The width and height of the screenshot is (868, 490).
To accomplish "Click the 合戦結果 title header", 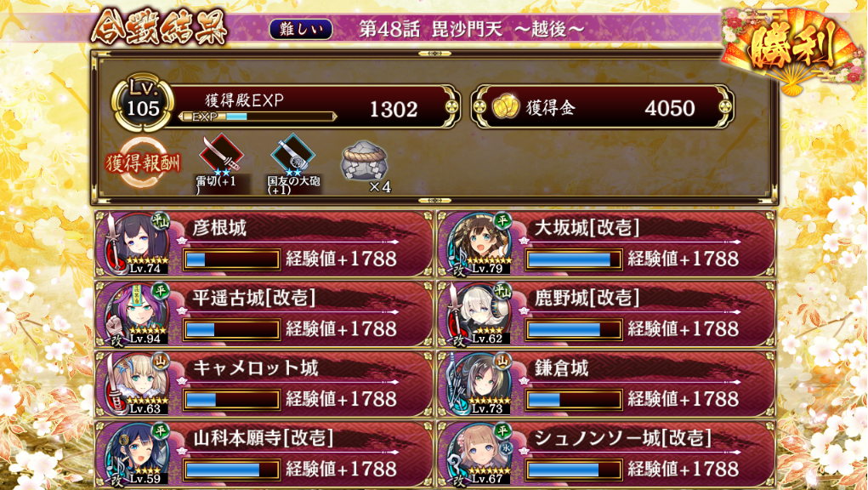I will point(160,28).
